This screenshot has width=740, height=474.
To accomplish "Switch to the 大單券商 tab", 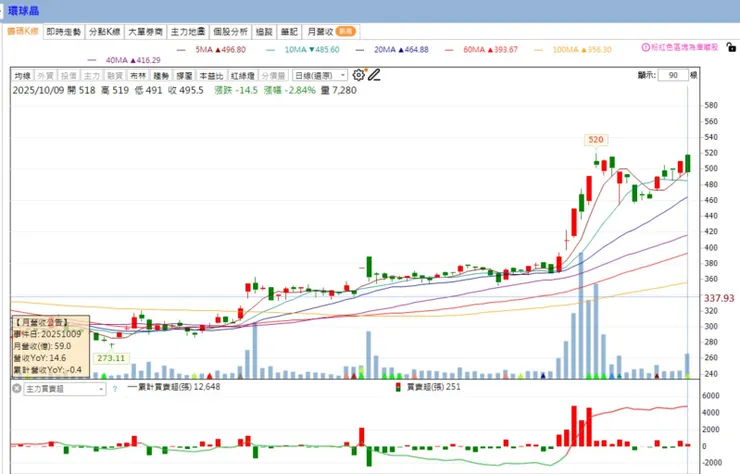I will 145,32.
